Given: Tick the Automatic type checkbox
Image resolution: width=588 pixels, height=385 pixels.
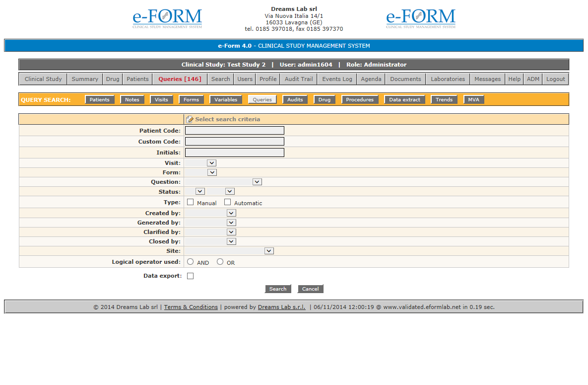Looking at the screenshot, I should click(228, 202).
